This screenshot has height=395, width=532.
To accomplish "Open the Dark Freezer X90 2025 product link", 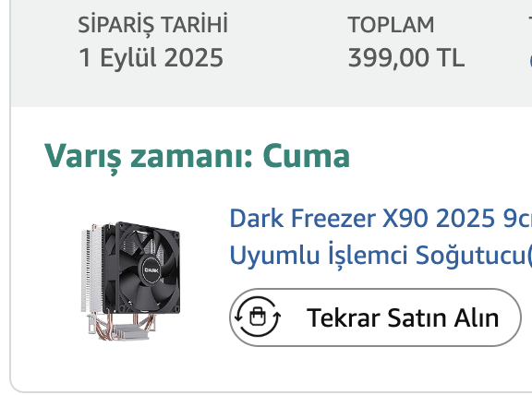I will [381, 219].
